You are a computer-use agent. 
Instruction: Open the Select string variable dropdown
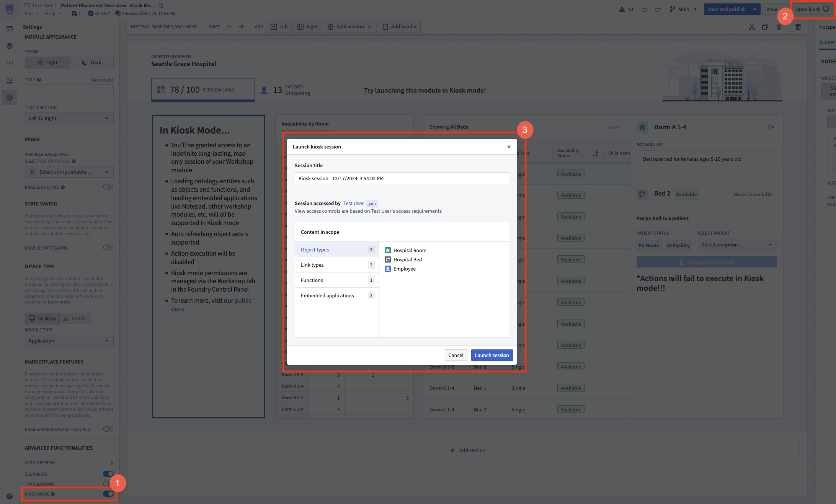tap(69, 172)
